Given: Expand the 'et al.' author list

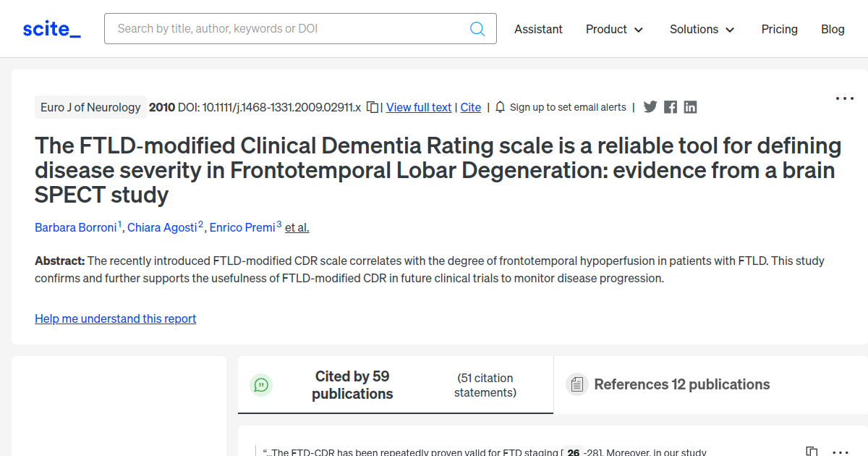Looking at the screenshot, I should [x=296, y=227].
